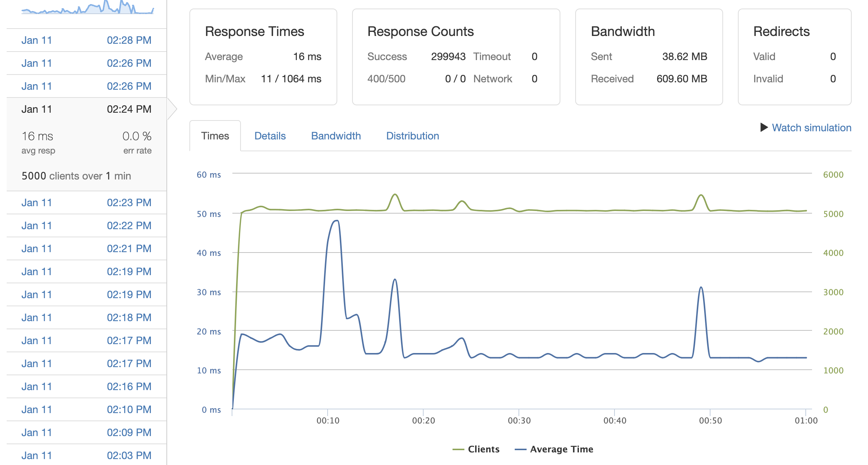Toggle Average Time series in legend
868x465 pixels.
(x=561, y=449)
